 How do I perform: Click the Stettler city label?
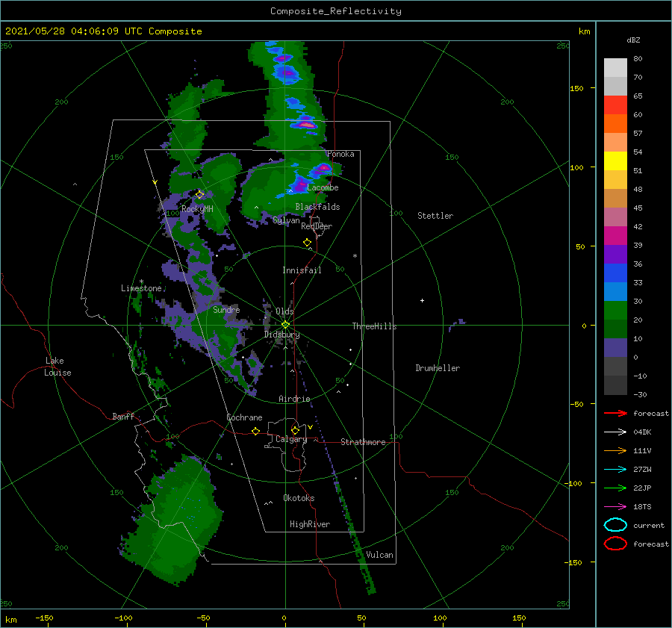point(435,216)
